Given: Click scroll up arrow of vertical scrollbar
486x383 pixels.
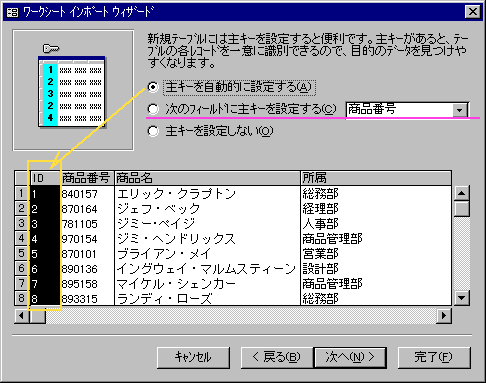Looking at the screenshot, I should 462,193.
